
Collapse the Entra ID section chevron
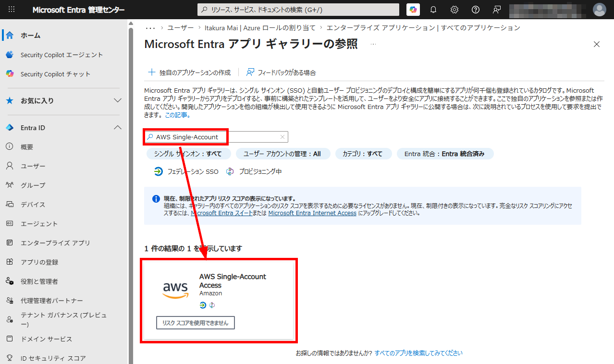[x=117, y=128]
